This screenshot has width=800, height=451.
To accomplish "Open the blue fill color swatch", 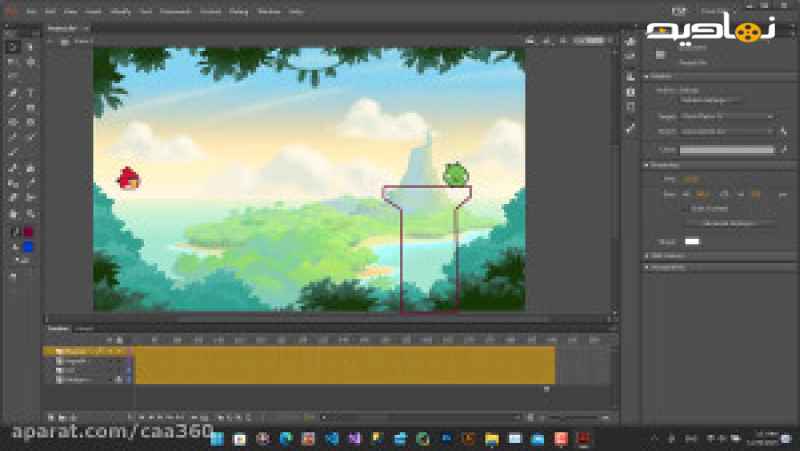I will 28,247.
